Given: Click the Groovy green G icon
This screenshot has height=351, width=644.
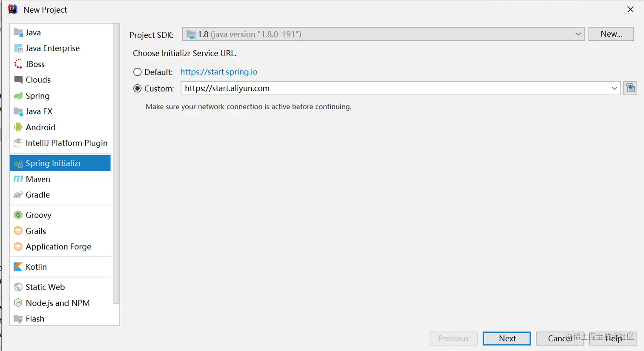Looking at the screenshot, I should 18,215.
